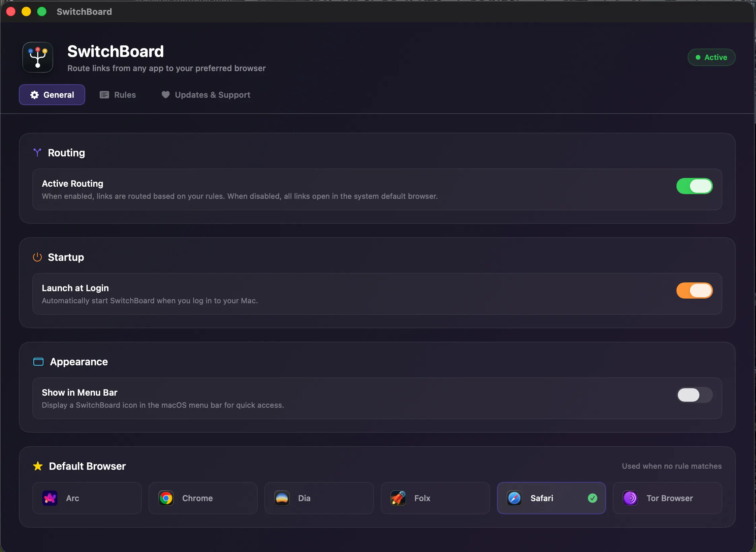The width and height of the screenshot is (756, 552).
Task: Set Arc as the default browser
Action: click(87, 498)
